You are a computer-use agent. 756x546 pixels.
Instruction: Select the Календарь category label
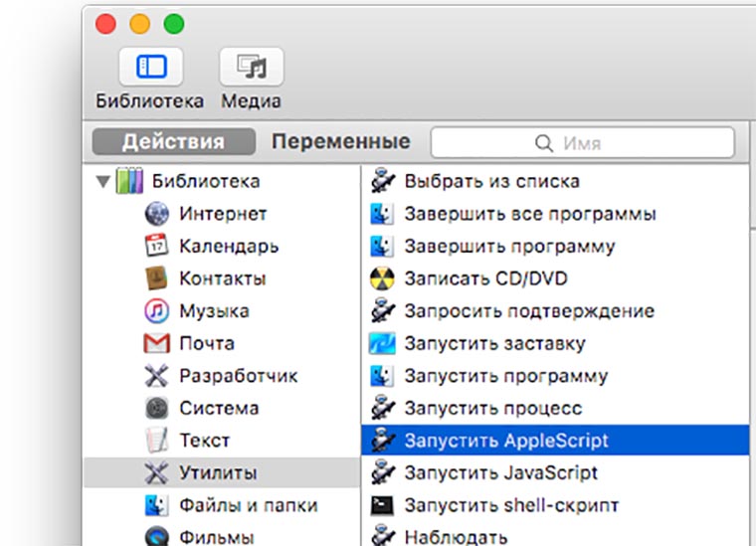pos(229,247)
